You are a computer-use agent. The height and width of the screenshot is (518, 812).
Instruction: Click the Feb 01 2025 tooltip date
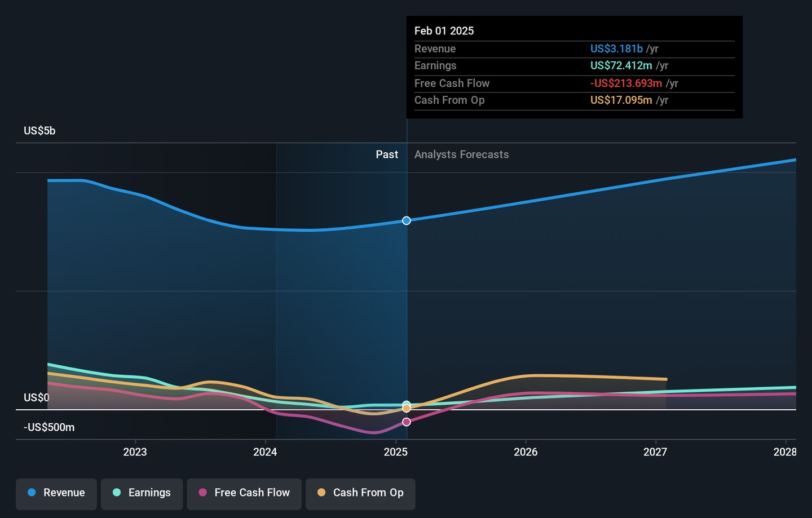444,31
